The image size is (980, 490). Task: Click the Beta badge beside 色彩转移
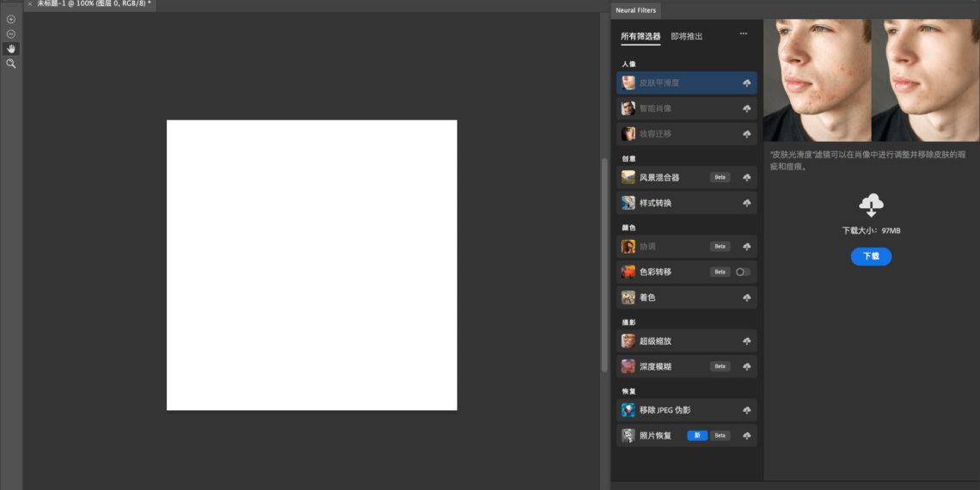[720, 273]
